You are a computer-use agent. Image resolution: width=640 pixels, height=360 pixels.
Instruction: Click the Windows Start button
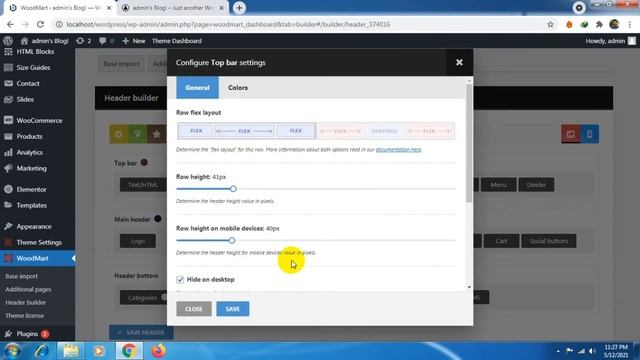12,351
